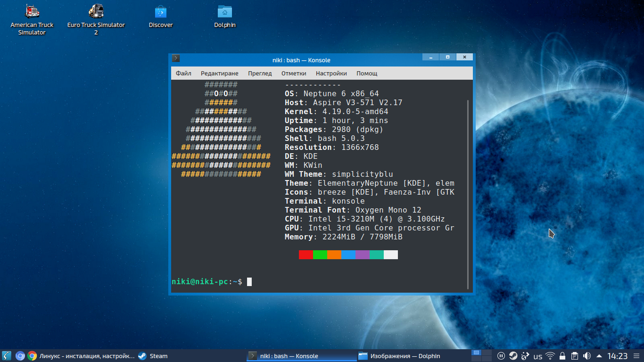Open the clipboard tray icon
The image size is (644, 362).
pyautogui.click(x=575, y=356)
